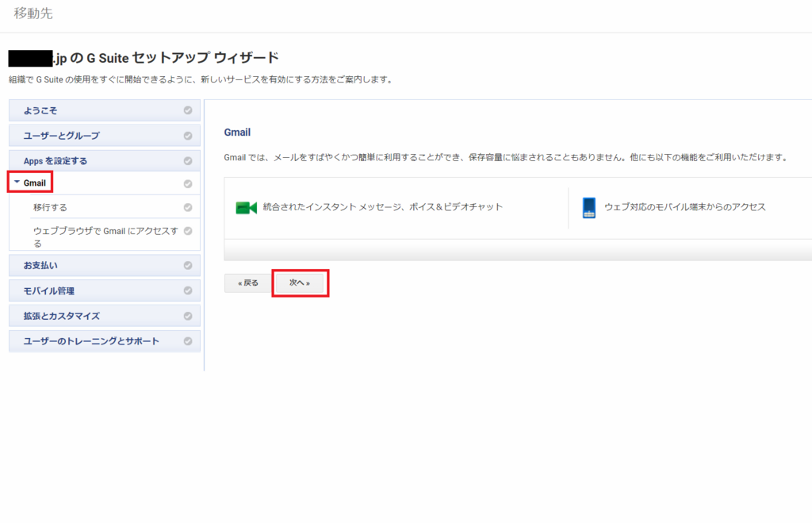Select the Gmail sidebar section

(x=105, y=183)
